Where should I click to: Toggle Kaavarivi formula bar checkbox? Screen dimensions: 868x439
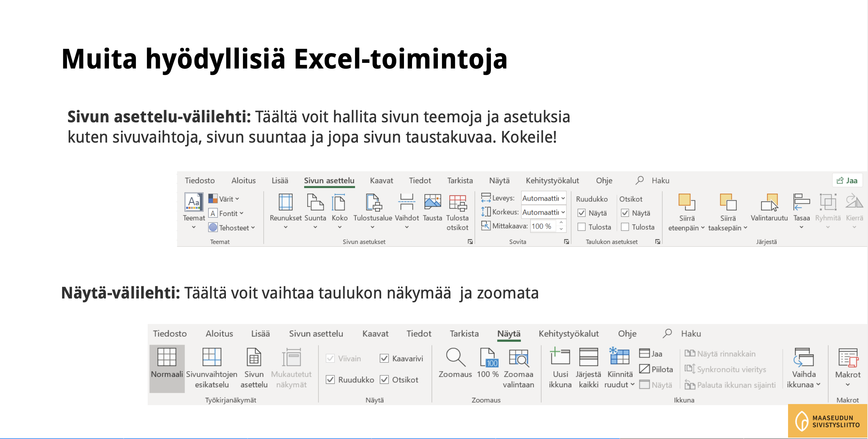click(384, 358)
